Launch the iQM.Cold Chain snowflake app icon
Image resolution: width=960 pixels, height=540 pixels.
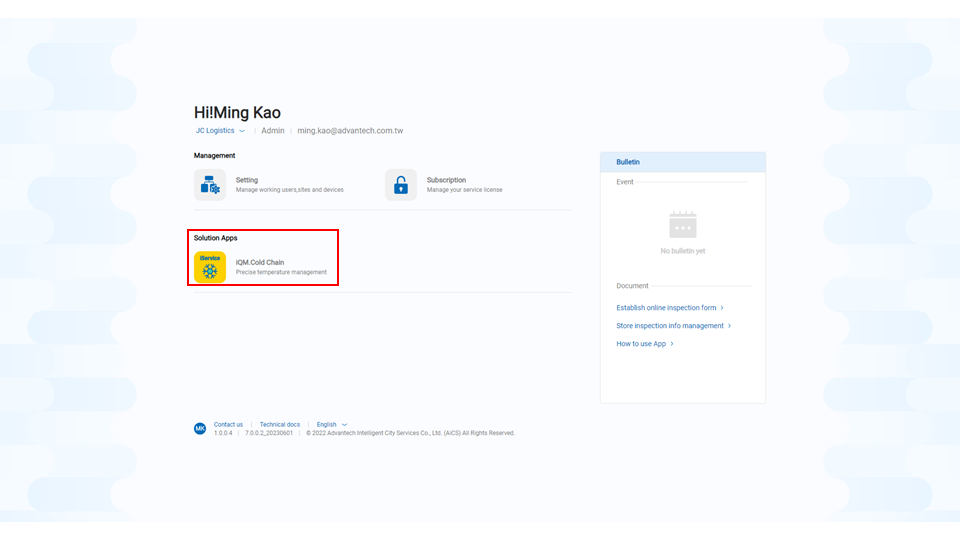(x=210, y=267)
